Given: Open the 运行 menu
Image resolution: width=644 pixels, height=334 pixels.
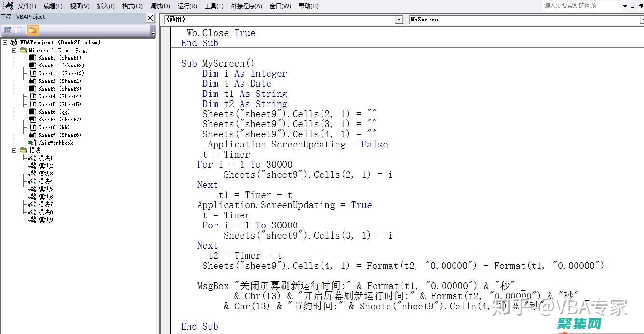Looking at the screenshot, I should pos(187,6).
